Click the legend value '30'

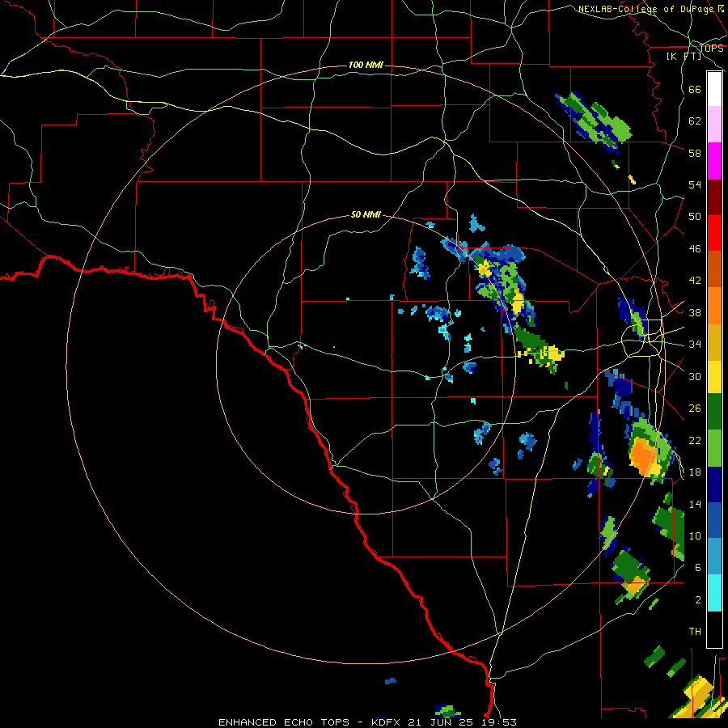coord(695,376)
